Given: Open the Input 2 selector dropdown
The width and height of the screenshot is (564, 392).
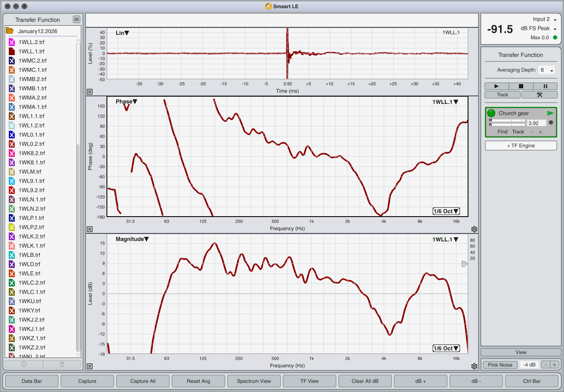Looking at the screenshot, I should point(545,19).
